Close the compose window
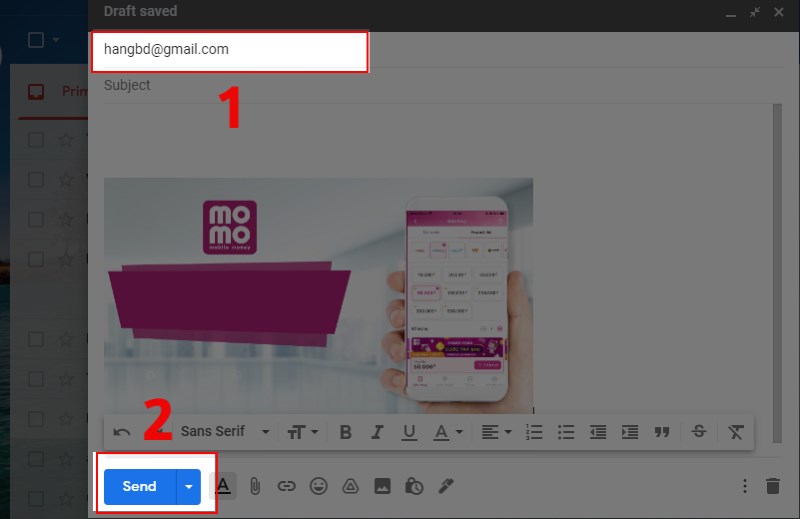 click(779, 12)
